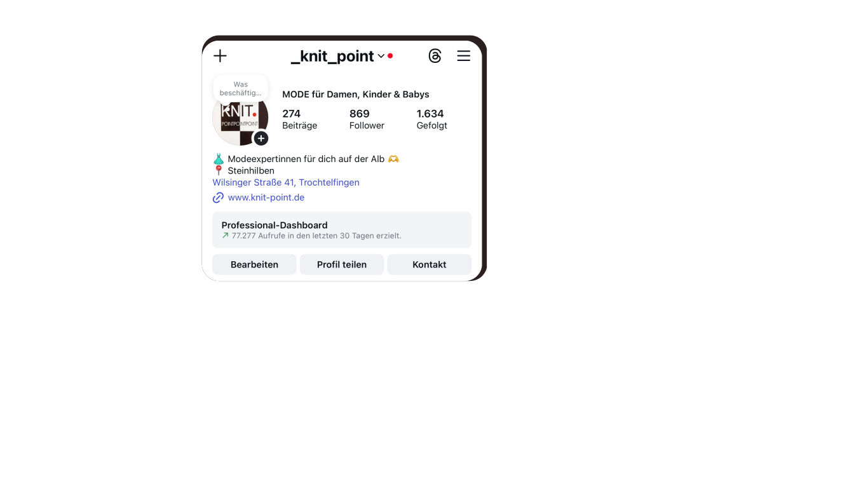868x488 pixels.
Task: Open Wilsinger Straße 41 address link
Action: coord(286,182)
